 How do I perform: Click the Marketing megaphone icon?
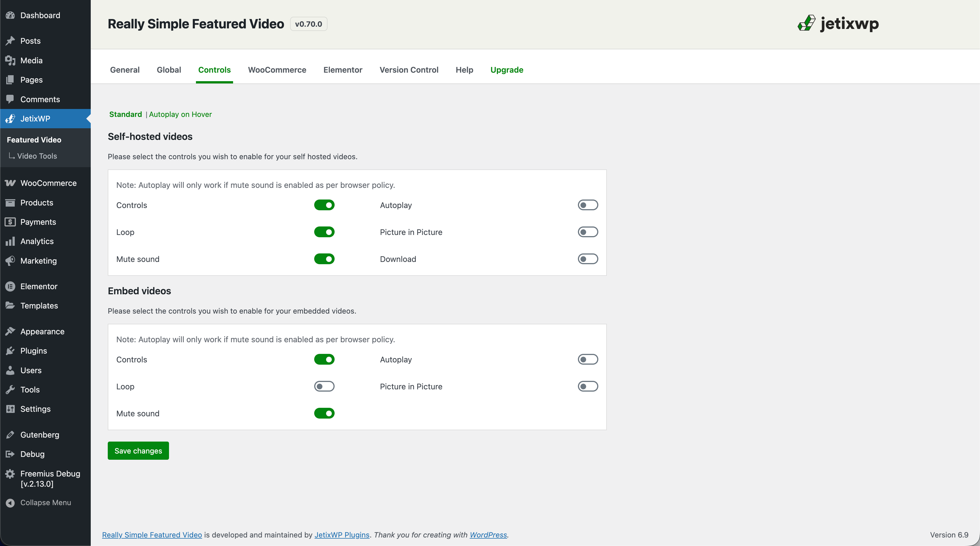coord(10,261)
